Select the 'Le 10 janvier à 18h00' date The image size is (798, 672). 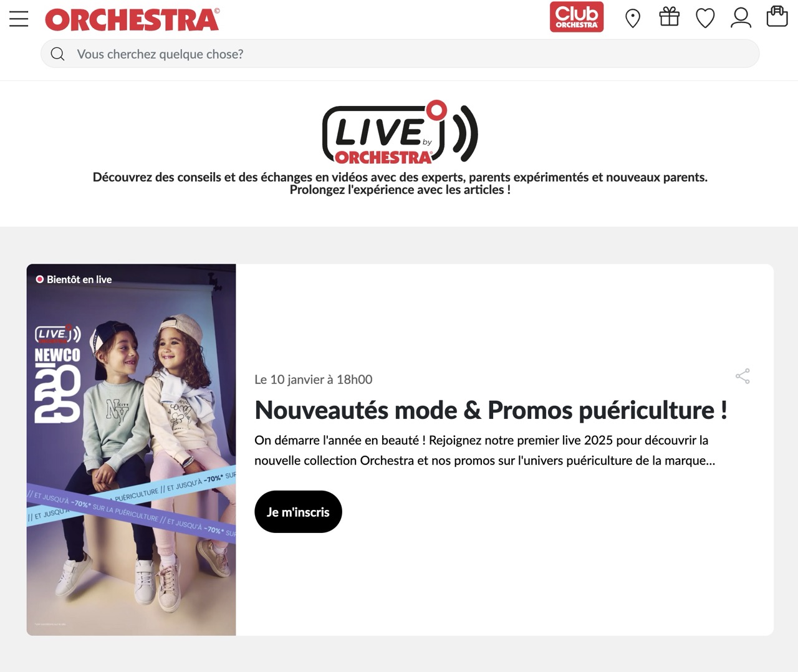tap(314, 379)
